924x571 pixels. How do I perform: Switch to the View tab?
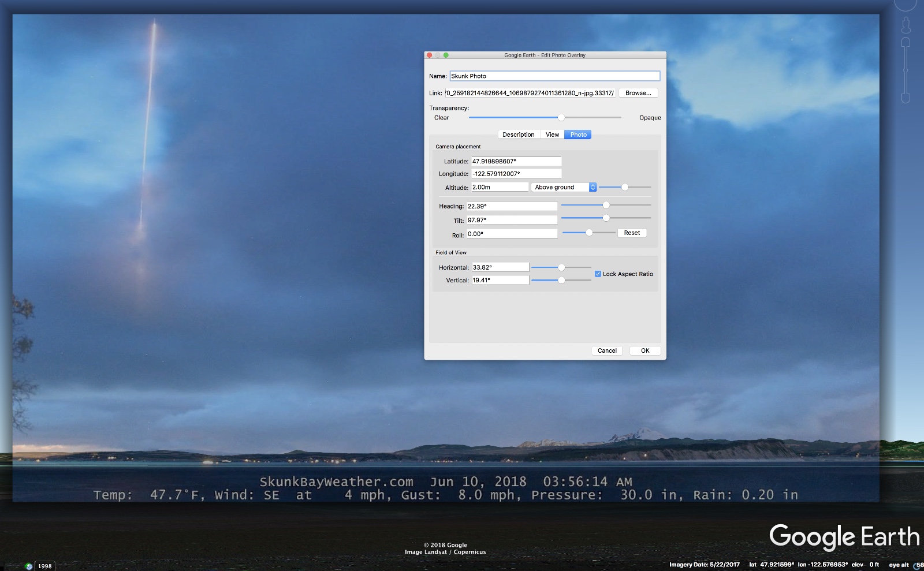(552, 135)
